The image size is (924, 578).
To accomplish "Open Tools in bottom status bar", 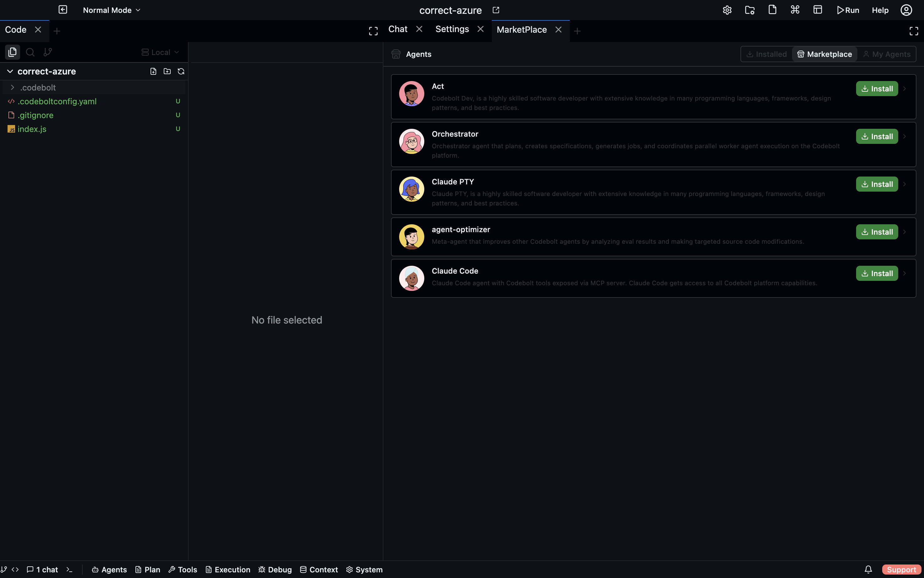I will pyautogui.click(x=183, y=570).
